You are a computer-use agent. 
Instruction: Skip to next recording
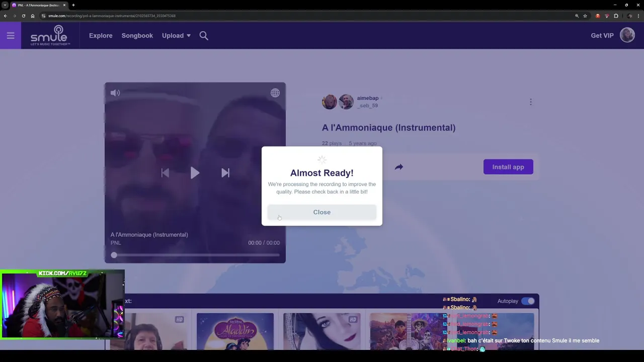(225, 173)
